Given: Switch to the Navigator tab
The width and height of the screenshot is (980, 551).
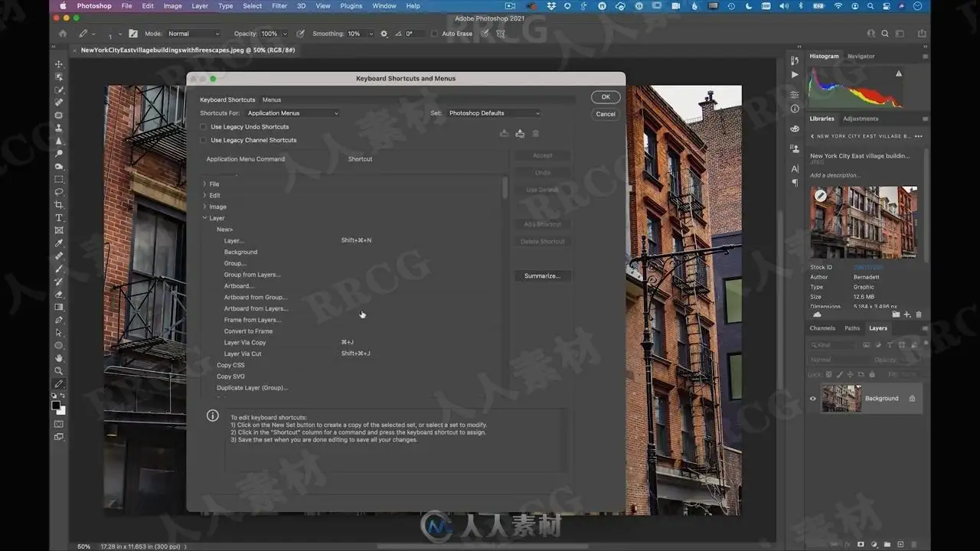Looking at the screenshot, I should [861, 56].
